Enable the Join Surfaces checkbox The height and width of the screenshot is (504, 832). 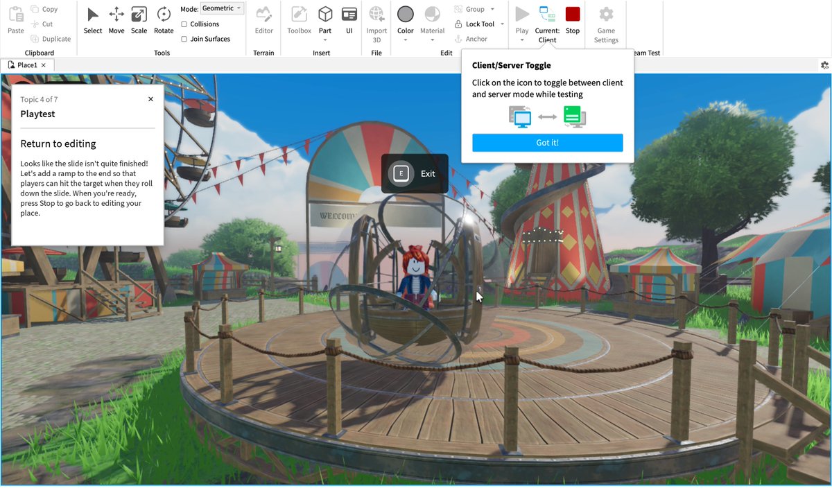point(184,39)
